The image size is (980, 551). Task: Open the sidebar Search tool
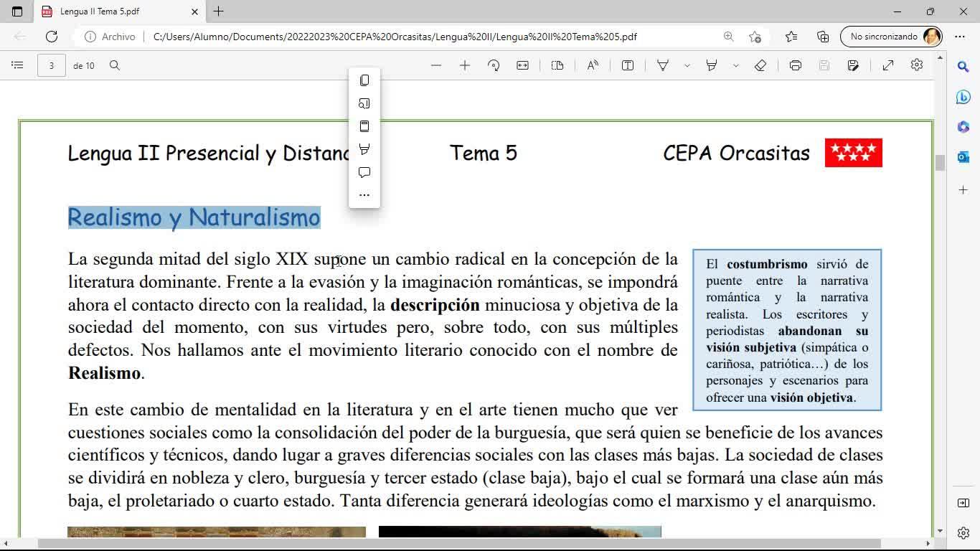963,67
